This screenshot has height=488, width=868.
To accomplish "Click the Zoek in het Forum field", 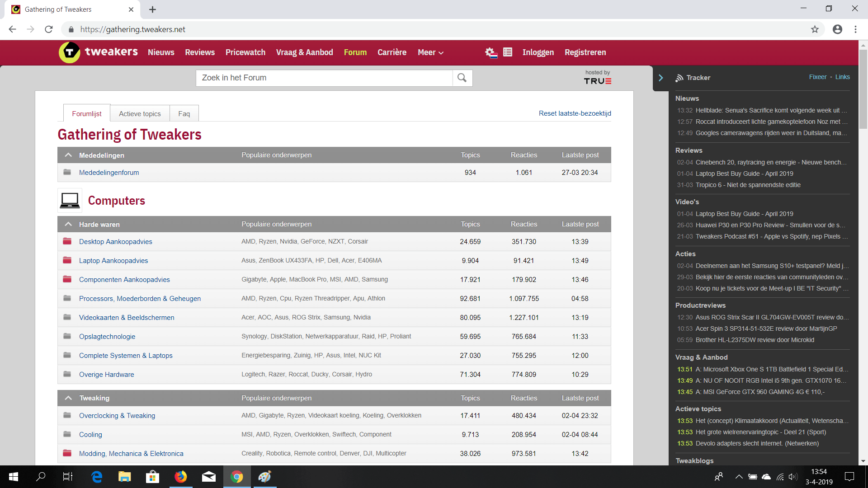I will (324, 78).
